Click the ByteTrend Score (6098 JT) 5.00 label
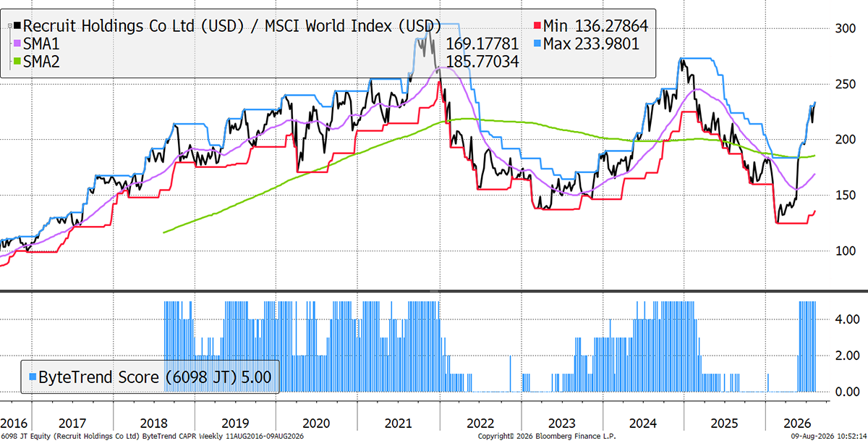This screenshot has height=441, width=868. (155, 377)
